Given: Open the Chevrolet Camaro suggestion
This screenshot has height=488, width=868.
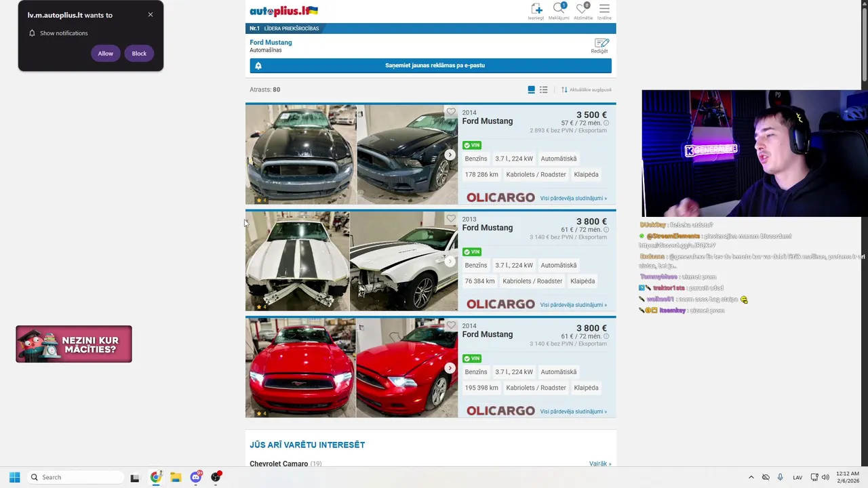Looking at the screenshot, I should [279, 464].
